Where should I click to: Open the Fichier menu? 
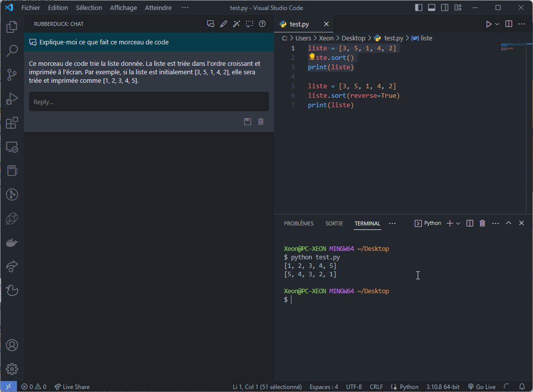pos(30,7)
